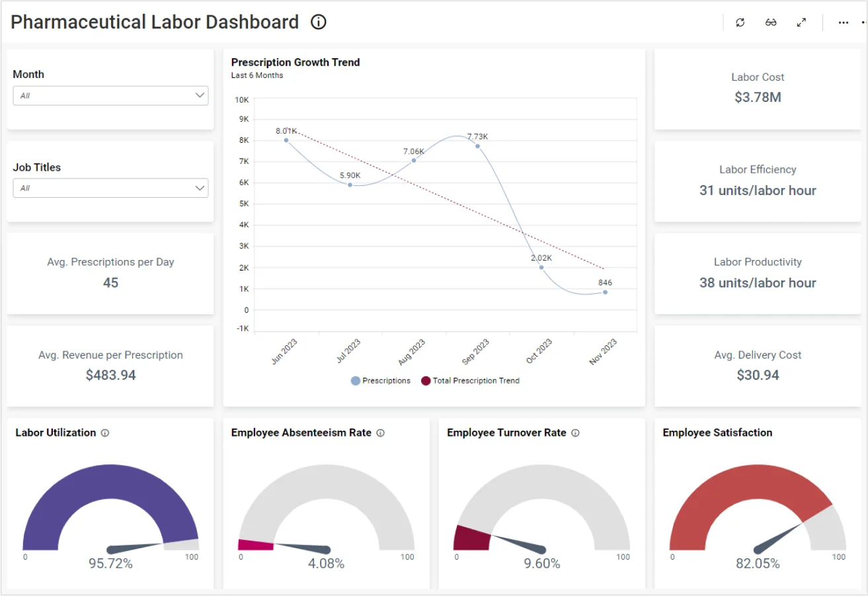Click the info icon beside the dashboard title

[319, 22]
